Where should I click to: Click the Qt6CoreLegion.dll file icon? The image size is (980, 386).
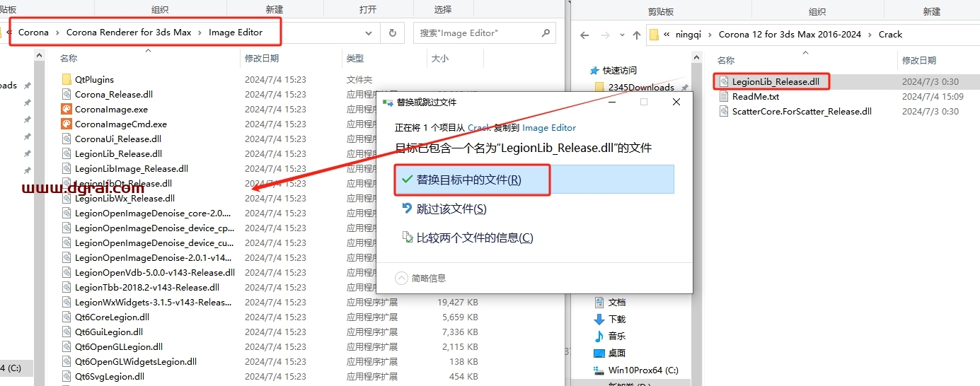[x=67, y=317]
